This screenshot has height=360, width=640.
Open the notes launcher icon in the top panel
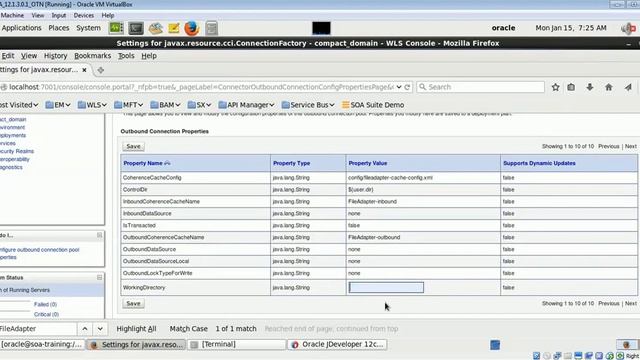coord(174,28)
